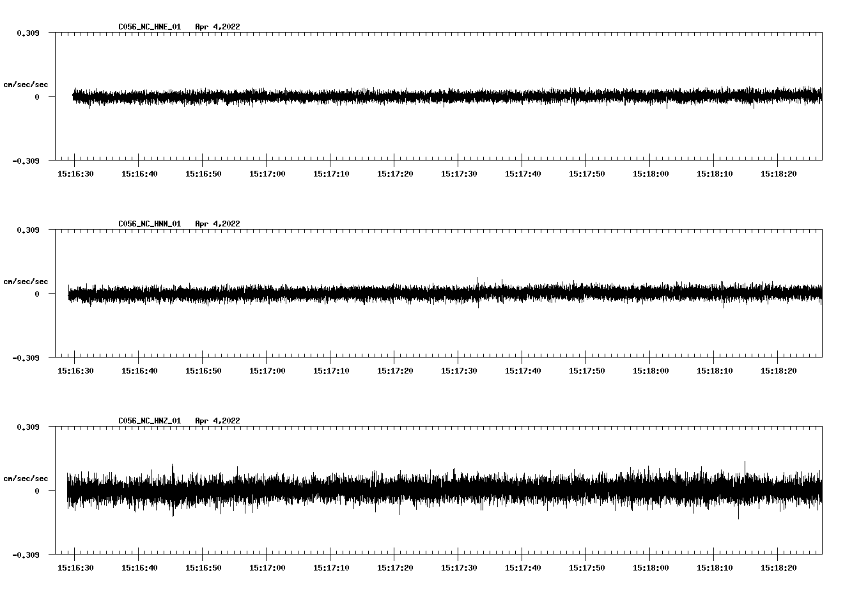Select the cm/sec/sec unit label on HNN plot

26,281
